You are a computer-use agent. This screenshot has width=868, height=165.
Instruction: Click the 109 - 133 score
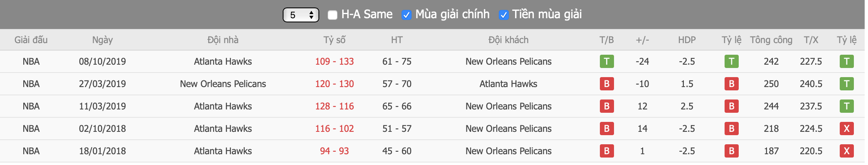pyautogui.click(x=334, y=61)
